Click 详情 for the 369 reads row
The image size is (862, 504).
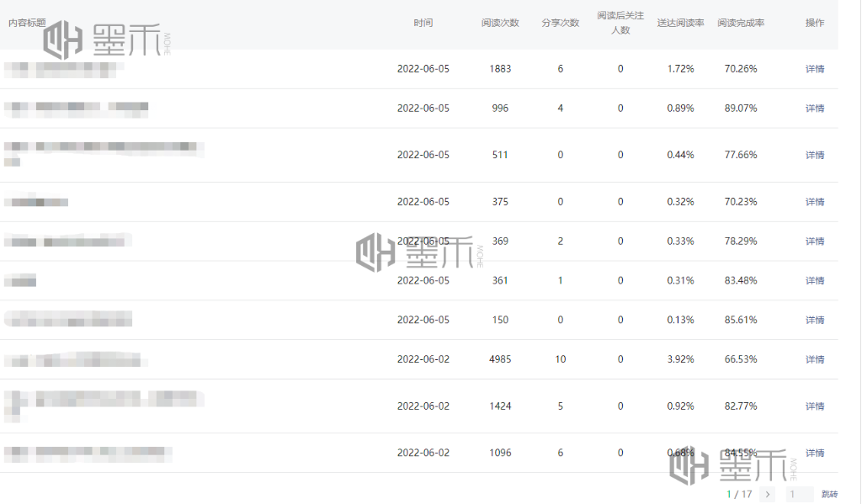814,241
